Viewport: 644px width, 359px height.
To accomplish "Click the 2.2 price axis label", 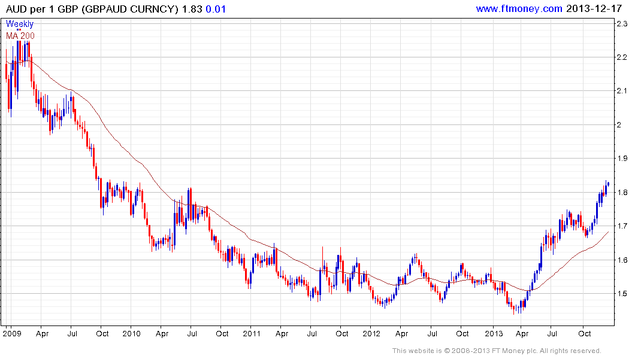I will [x=622, y=57].
